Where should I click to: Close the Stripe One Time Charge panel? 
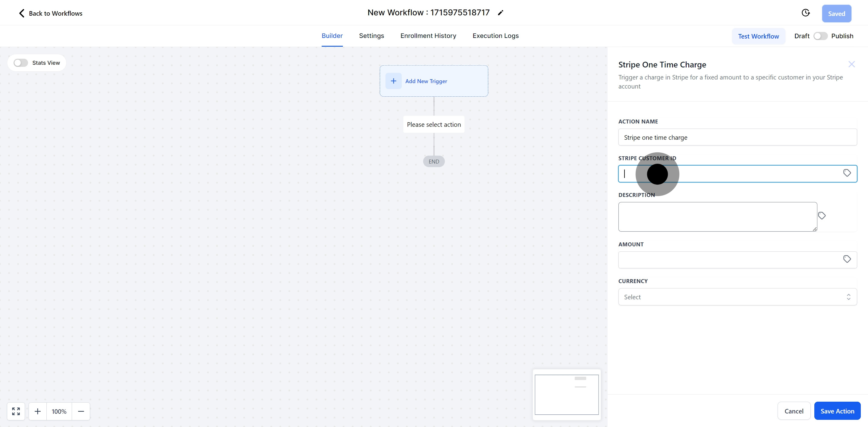[x=851, y=64]
